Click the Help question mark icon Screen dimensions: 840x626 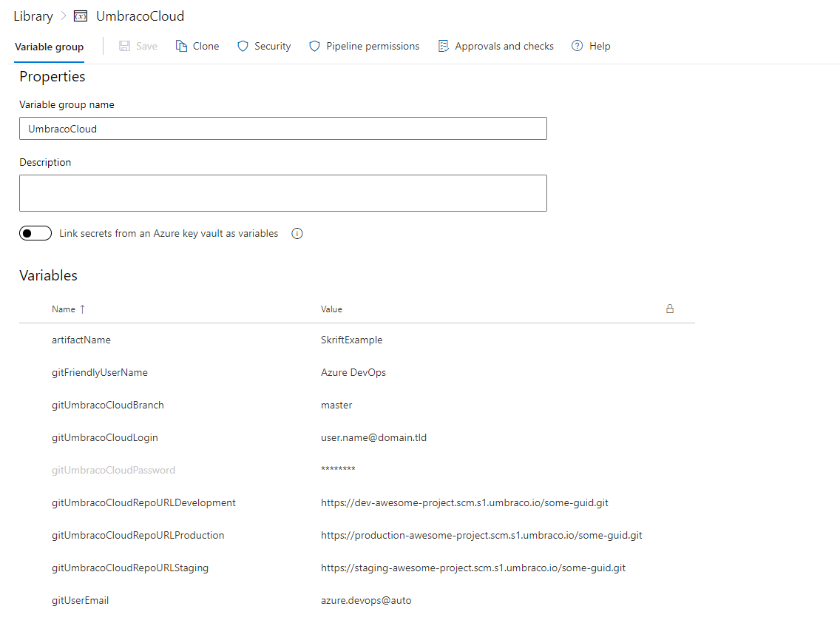pos(577,46)
